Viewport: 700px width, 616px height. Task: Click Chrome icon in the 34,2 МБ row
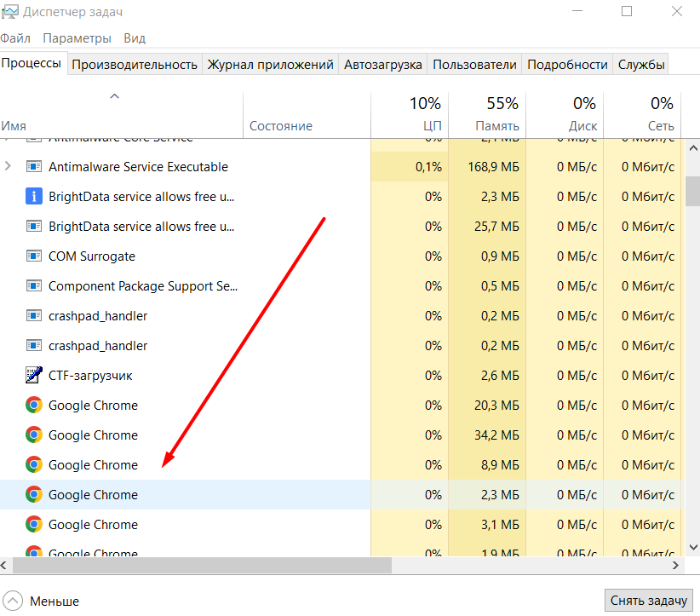tap(34, 435)
